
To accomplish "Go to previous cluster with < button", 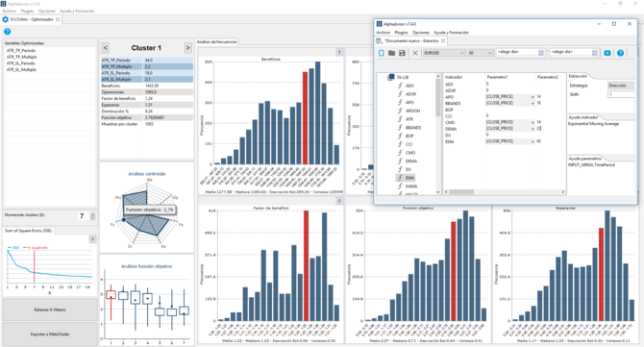I will [105, 48].
